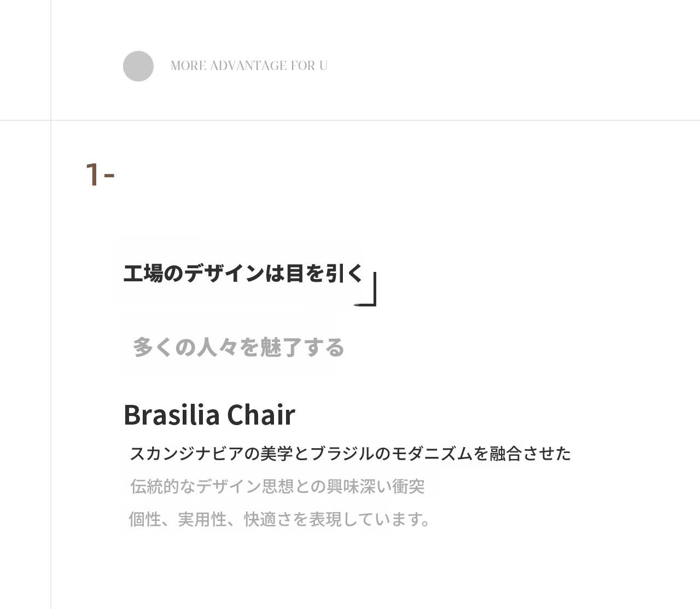Select the MORE ADVANTAGE FOR U tagline

click(x=249, y=66)
